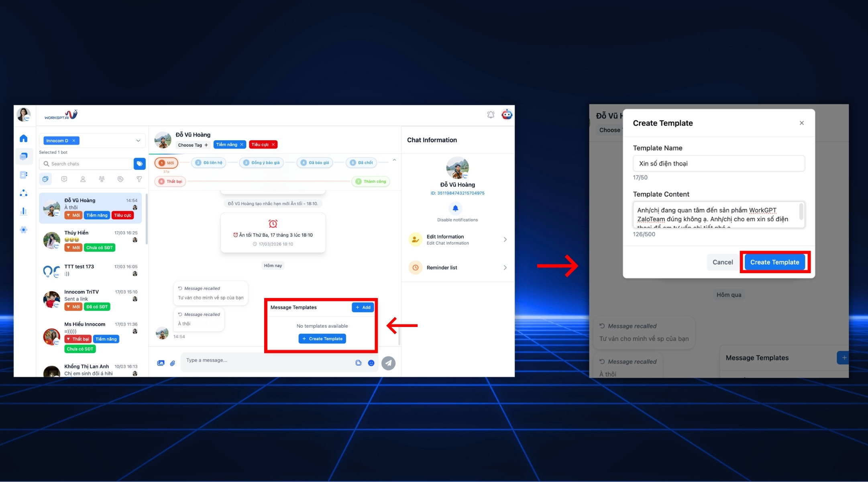Screen dimensions: 868x482
Task: Click the image upload icon
Action: click(161, 363)
